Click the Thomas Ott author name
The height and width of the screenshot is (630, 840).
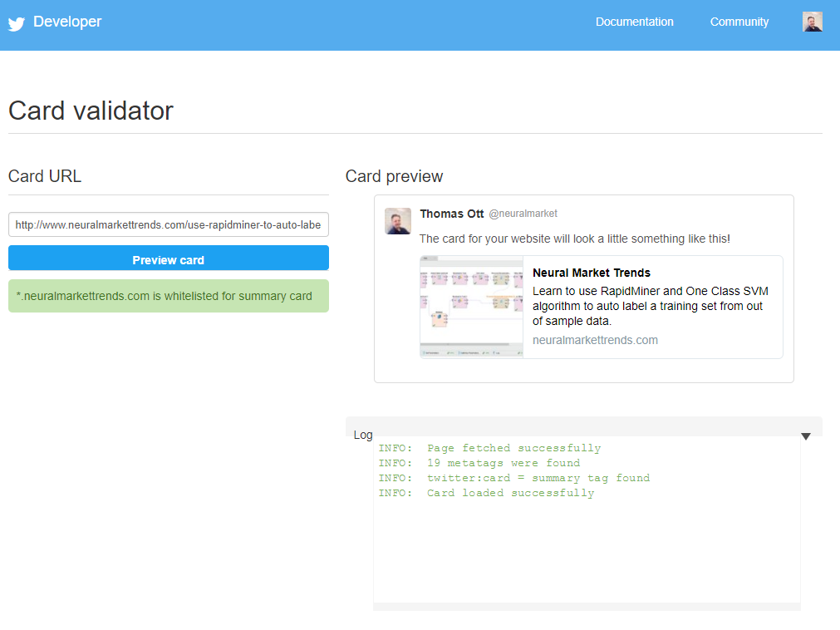pyautogui.click(x=452, y=214)
